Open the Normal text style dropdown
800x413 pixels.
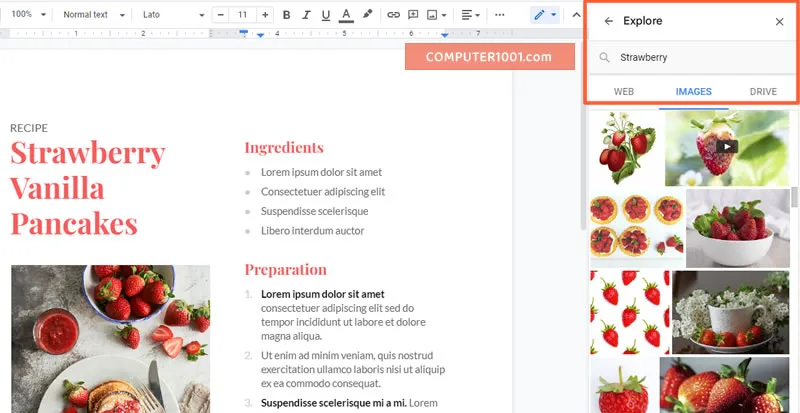(94, 15)
